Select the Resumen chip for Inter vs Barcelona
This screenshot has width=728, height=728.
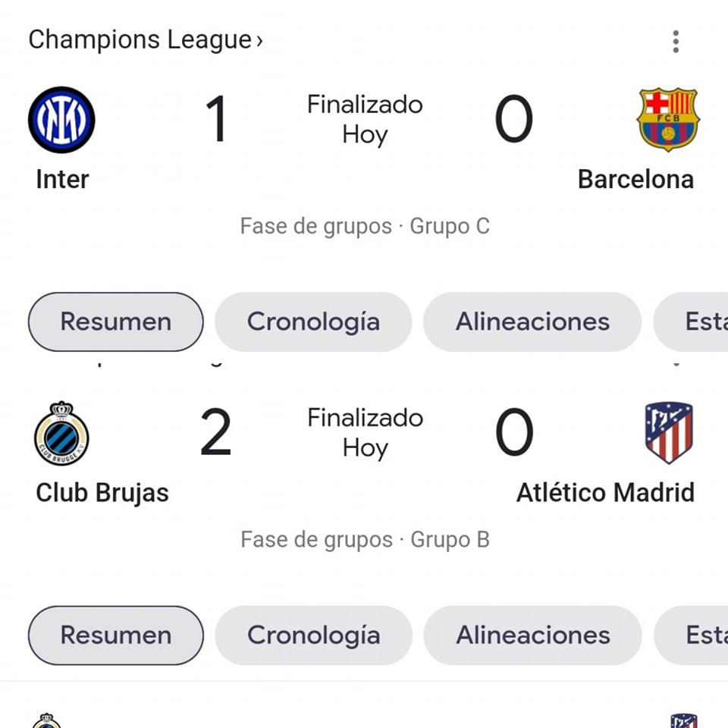tap(115, 322)
